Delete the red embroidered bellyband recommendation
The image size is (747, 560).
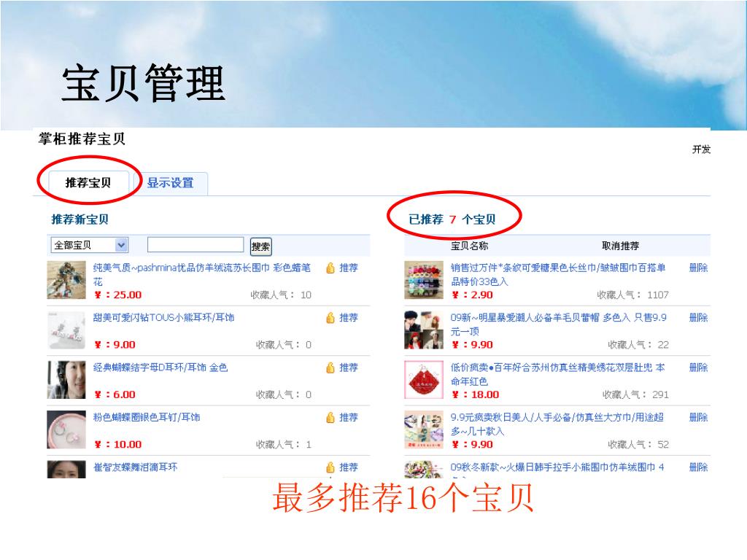698,367
